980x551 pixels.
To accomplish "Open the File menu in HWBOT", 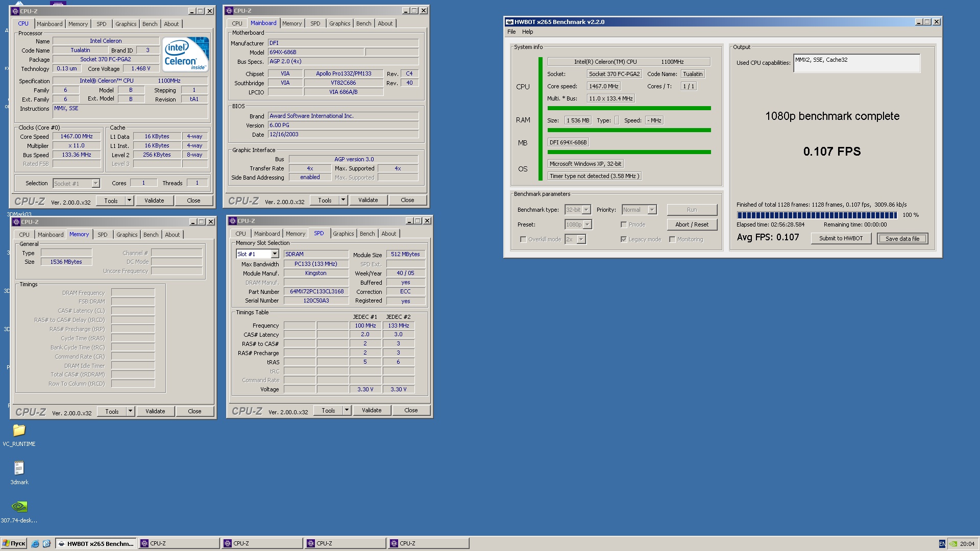I will click(x=511, y=32).
